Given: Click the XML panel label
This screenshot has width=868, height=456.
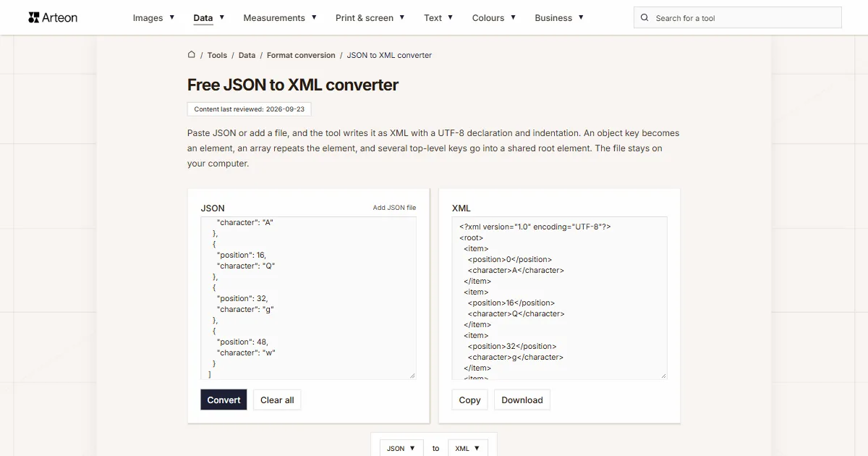Looking at the screenshot, I should tap(461, 208).
